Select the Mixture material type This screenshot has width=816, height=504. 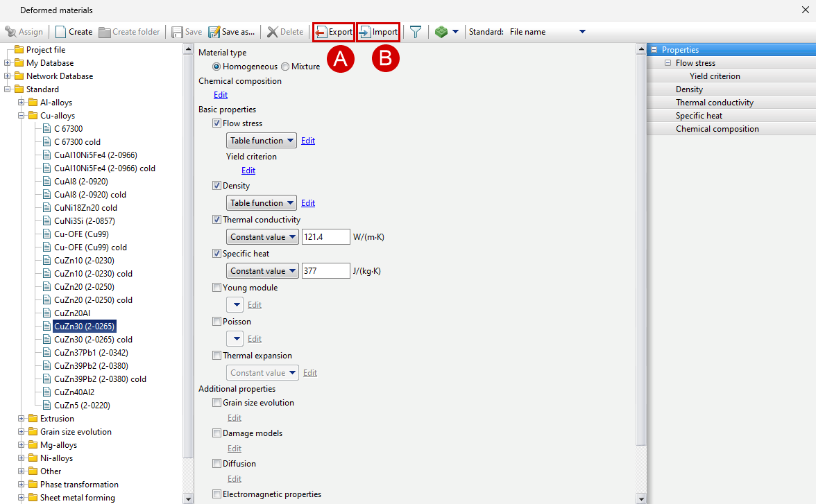(285, 67)
